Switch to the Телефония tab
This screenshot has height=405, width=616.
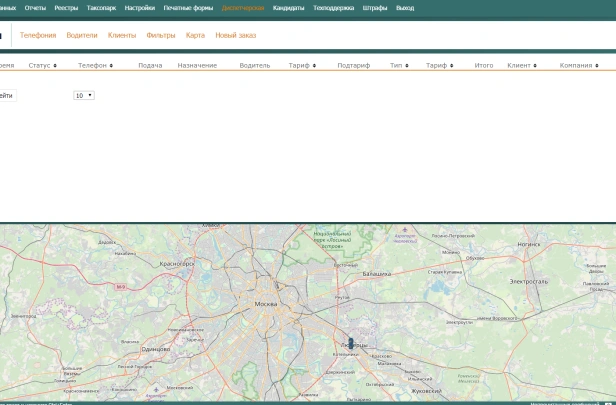pyautogui.click(x=38, y=35)
